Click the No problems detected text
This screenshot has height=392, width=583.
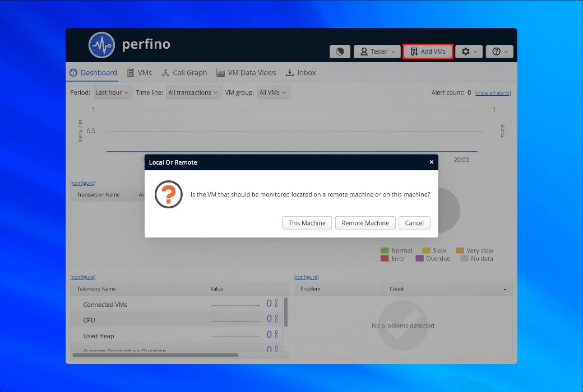tap(402, 325)
